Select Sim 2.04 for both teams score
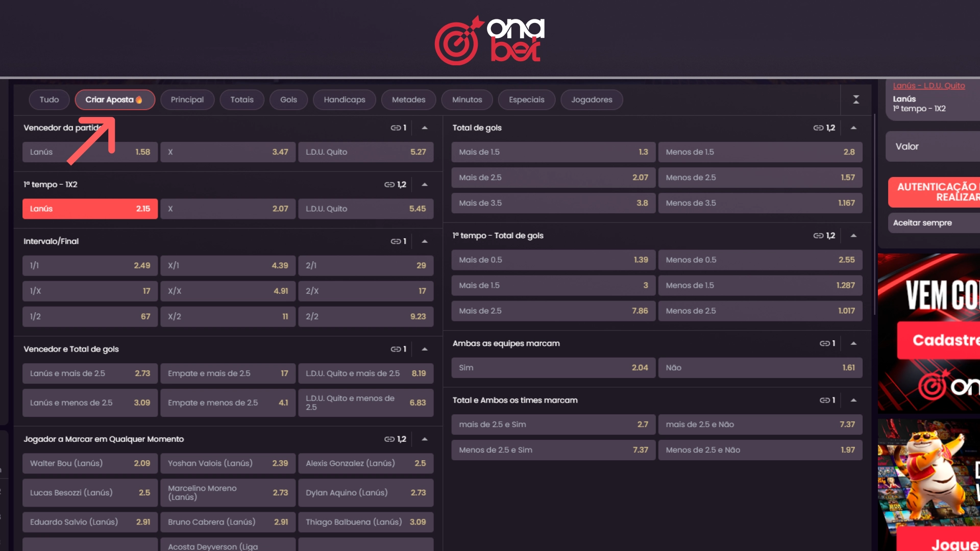This screenshot has height=551, width=980. [x=553, y=368]
